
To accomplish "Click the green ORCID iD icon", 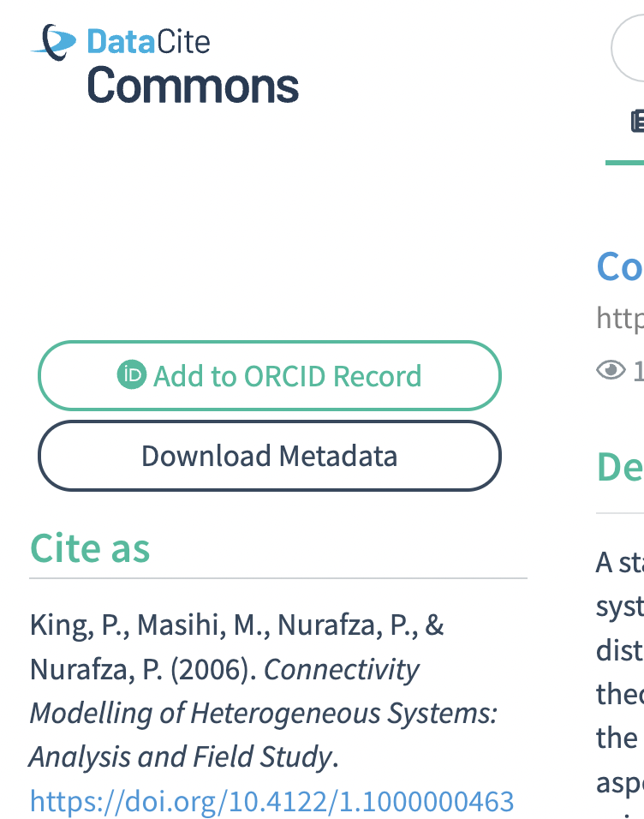I will [132, 374].
